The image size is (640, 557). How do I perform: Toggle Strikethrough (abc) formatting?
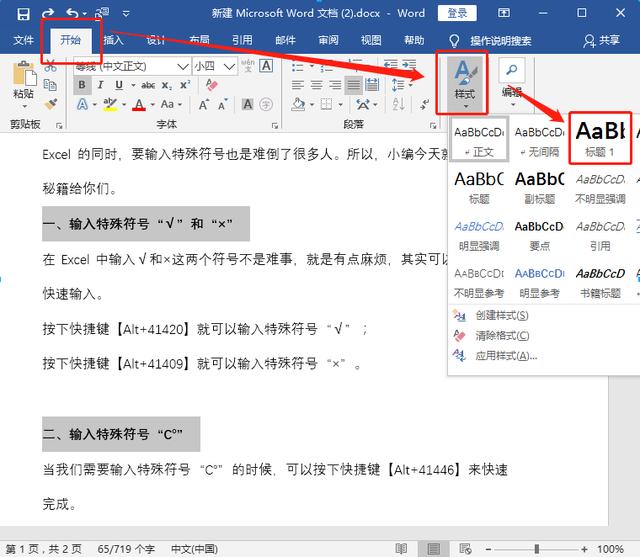tap(148, 85)
